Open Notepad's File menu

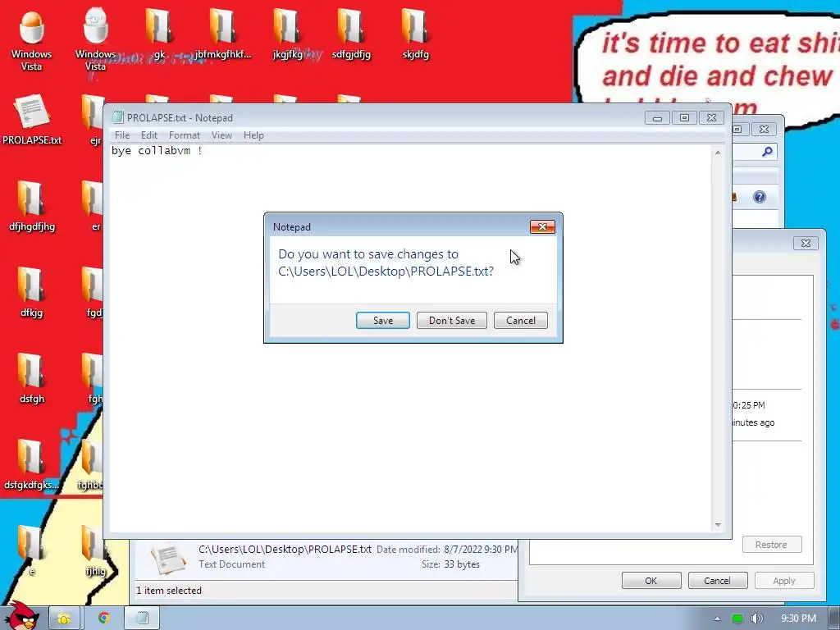(122, 135)
